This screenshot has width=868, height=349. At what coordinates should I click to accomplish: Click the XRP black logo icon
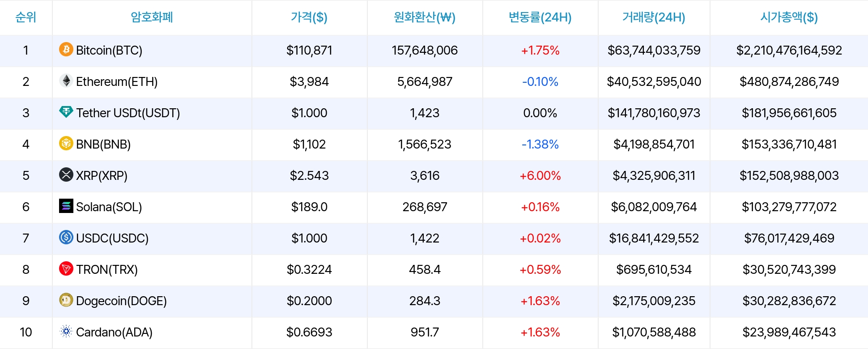point(66,174)
